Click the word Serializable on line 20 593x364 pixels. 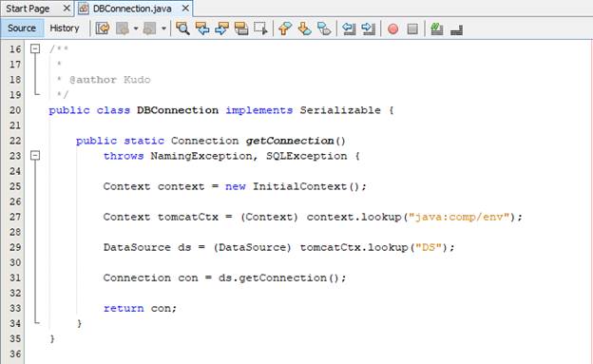tap(340, 110)
